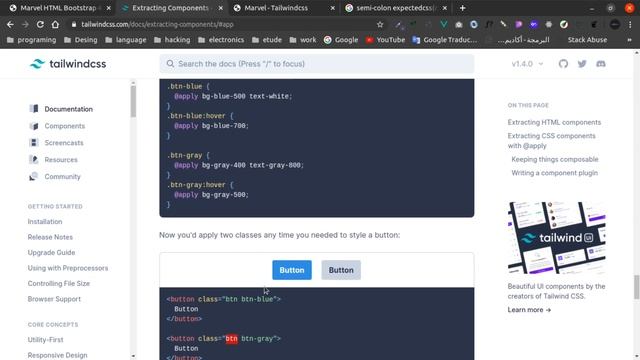Open Controlling File Size link

59,283
